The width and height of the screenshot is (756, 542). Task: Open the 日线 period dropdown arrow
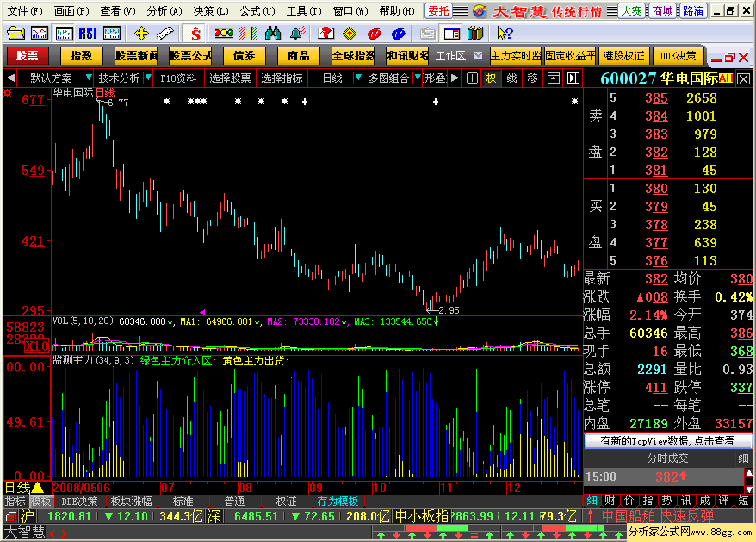point(357,78)
